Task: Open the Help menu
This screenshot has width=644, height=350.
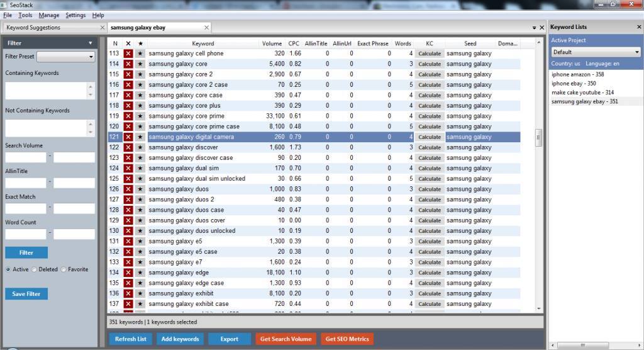Action: (97, 15)
